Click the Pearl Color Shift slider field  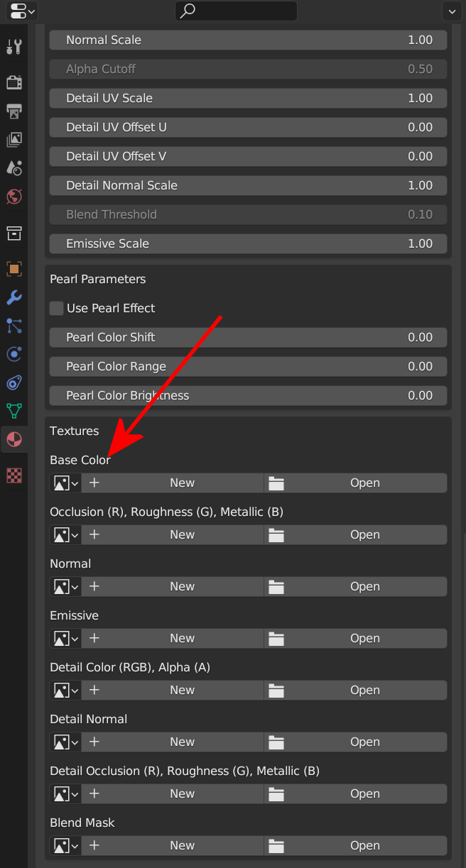[248, 338]
